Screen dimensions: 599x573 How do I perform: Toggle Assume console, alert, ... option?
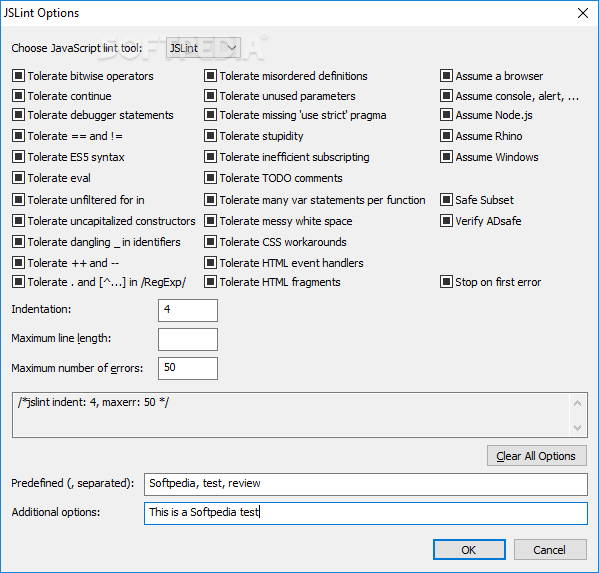point(446,96)
